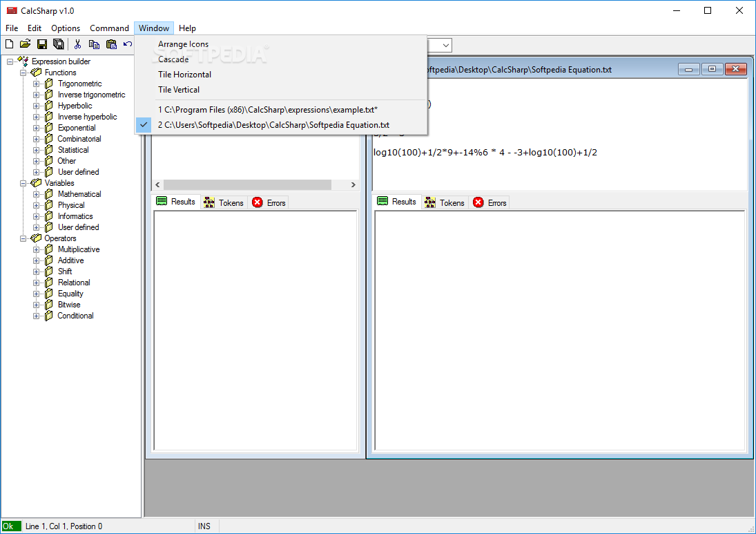Select the Inverse hyperbolic tree item
Screen dimensions: 756x534
click(x=87, y=117)
